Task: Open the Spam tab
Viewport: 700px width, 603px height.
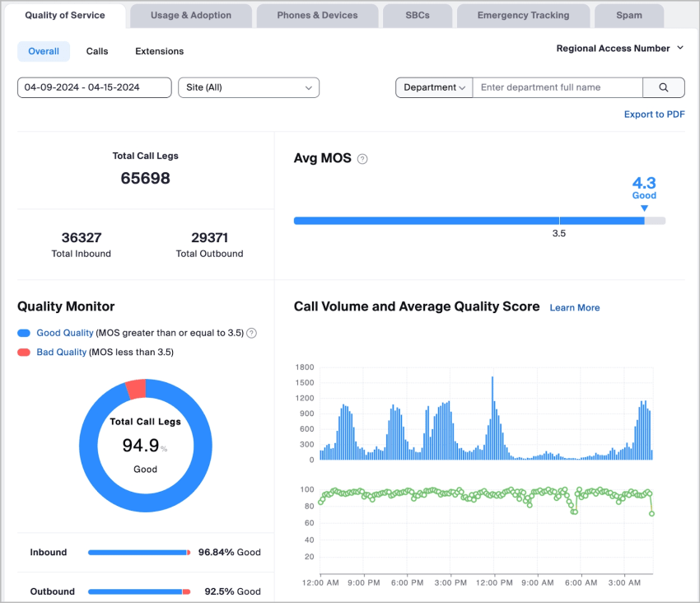Action: pos(629,16)
